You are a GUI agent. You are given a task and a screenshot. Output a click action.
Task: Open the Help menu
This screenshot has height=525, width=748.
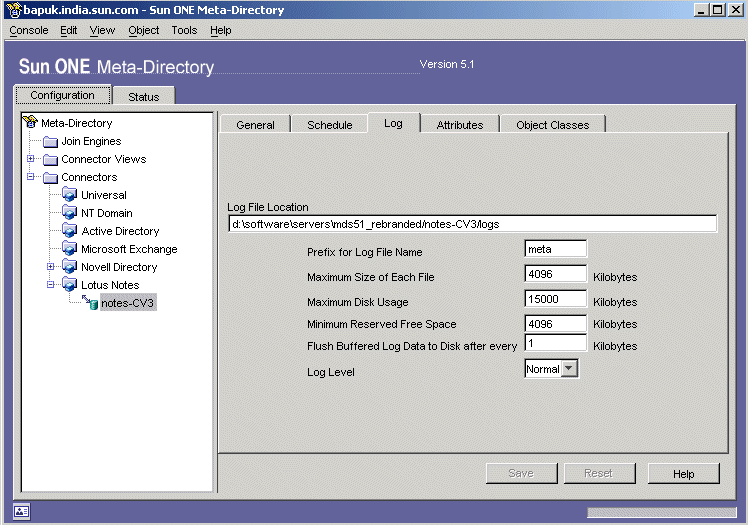(221, 31)
